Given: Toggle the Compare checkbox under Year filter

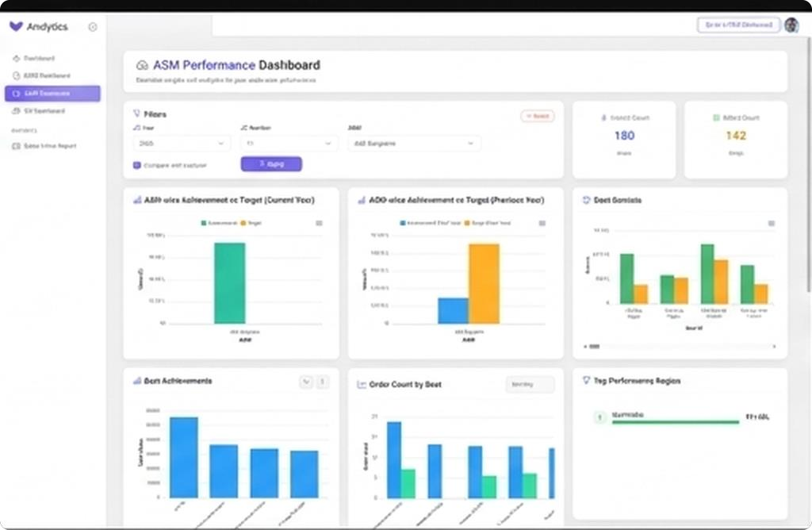Looking at the screenshot, I should point(136,165).
